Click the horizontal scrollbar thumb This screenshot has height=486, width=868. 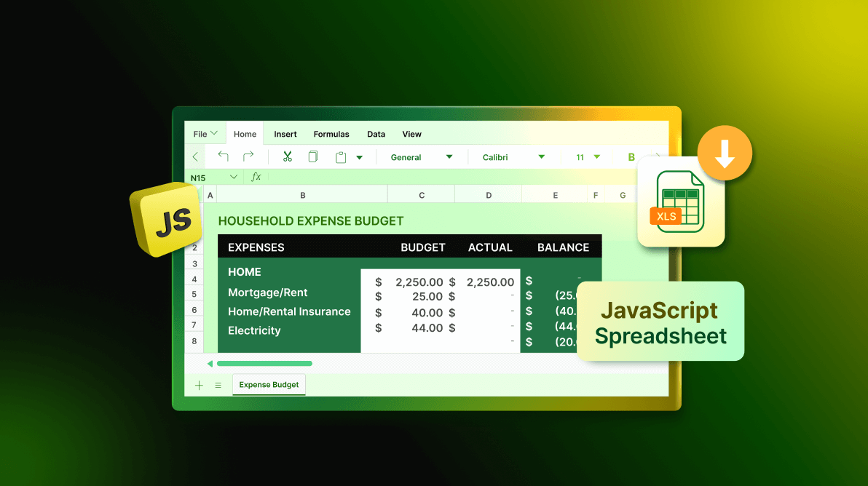[x=264, y=363]
